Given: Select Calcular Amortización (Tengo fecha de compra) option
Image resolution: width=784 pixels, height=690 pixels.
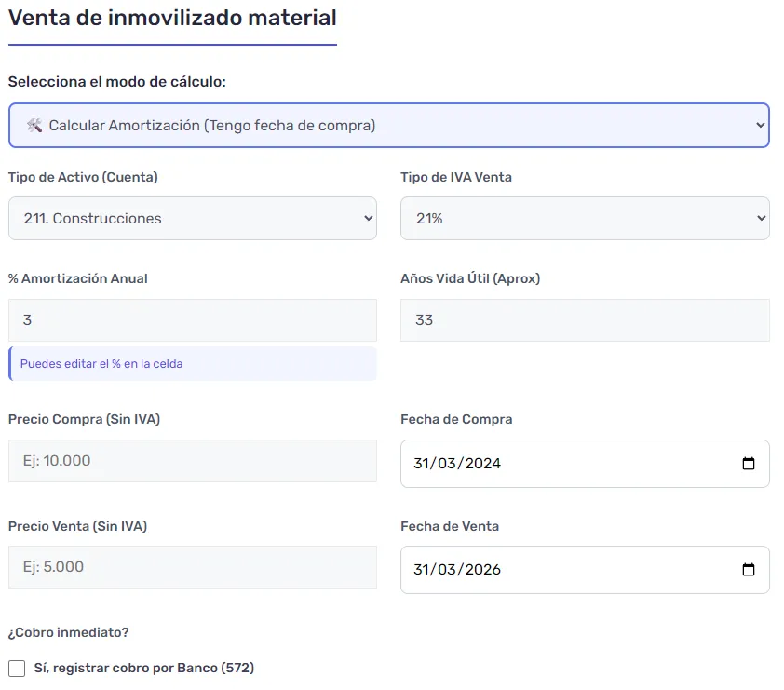Looking at the screenshot, I should pyautogui.click(x=388, y=125).
